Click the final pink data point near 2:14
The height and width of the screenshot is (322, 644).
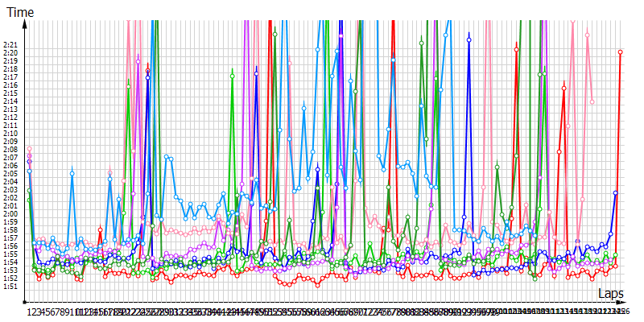592,101
